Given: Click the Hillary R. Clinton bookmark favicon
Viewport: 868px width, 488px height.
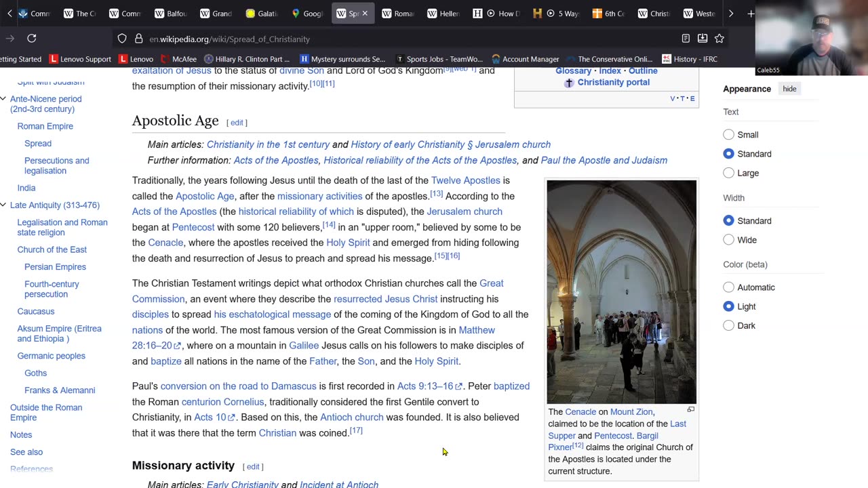Looking at the screenshot, I should point(209,59).
